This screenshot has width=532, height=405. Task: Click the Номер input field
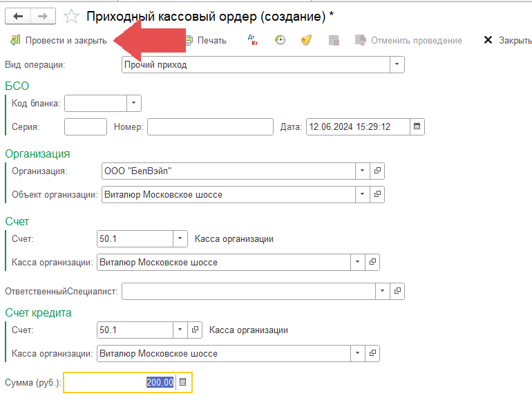pos(210,126)
